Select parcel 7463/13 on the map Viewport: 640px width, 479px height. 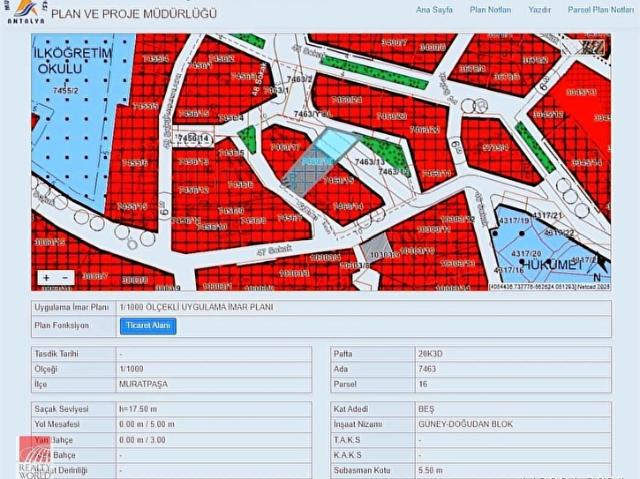point(369,162)
